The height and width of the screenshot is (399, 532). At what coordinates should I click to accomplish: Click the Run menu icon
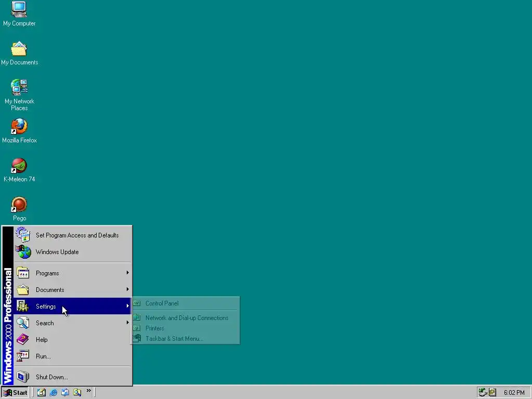click(23, 356)
